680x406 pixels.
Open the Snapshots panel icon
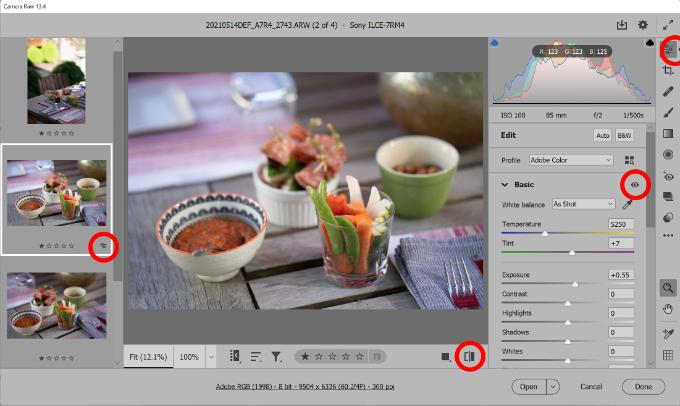[668, 196]
